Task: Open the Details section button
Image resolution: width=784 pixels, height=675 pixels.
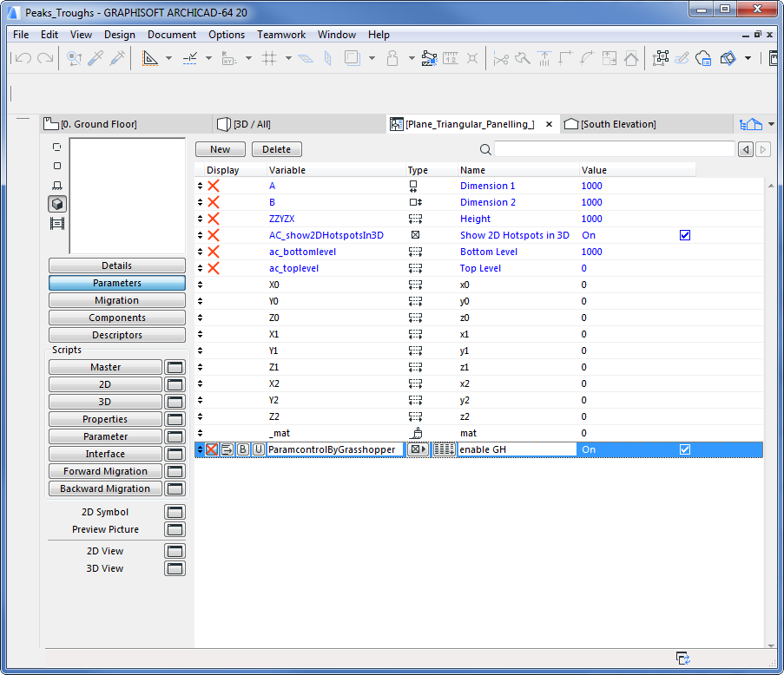Action: (x=117, y=265)
